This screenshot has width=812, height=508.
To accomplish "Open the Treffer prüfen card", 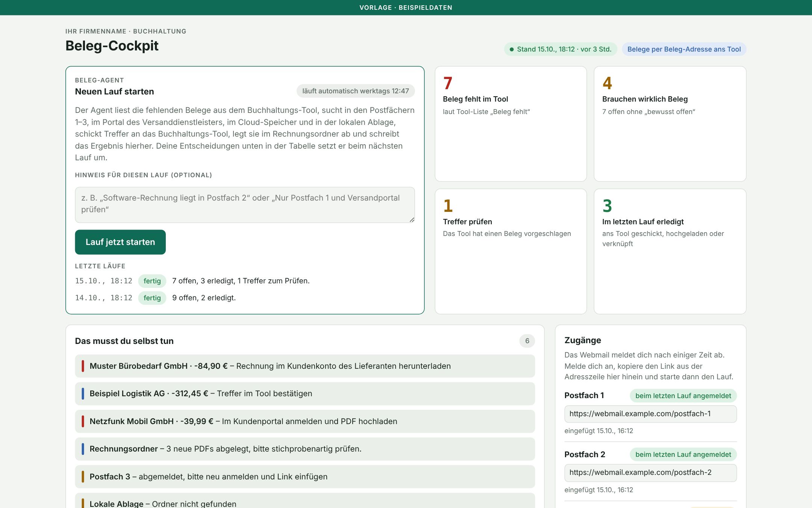I will [x=511, y=251].
